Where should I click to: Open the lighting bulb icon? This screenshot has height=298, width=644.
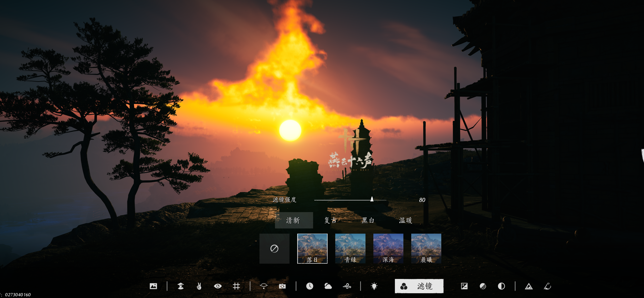click(x=374, y=286)
